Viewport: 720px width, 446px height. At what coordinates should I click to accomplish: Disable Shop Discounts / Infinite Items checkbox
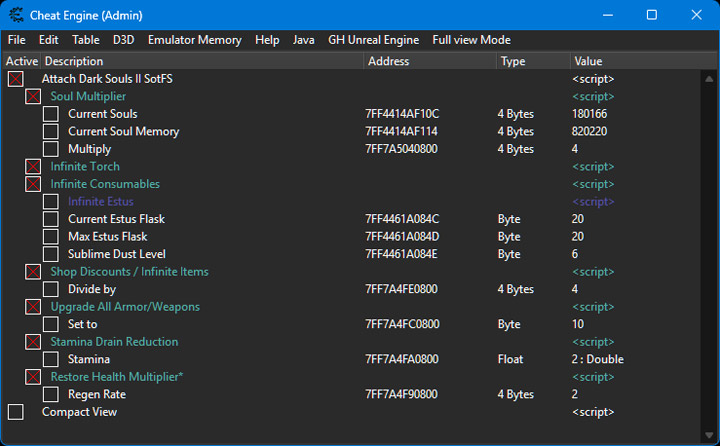[33, 272]
